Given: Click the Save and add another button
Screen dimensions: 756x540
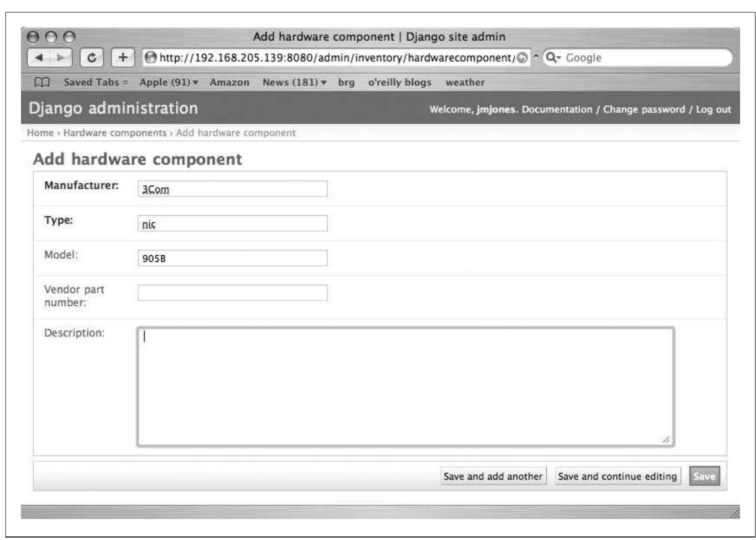Looking at the screenshot, I should pos(493,477).
